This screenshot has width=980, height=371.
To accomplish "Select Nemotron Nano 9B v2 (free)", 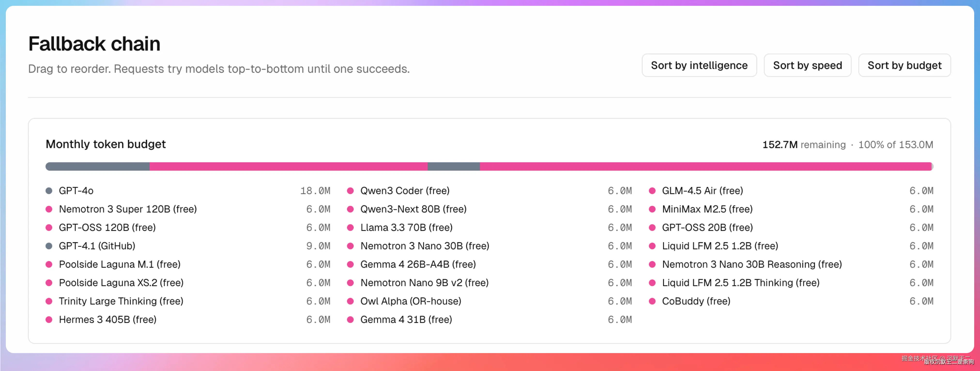I will coord(424,283).
